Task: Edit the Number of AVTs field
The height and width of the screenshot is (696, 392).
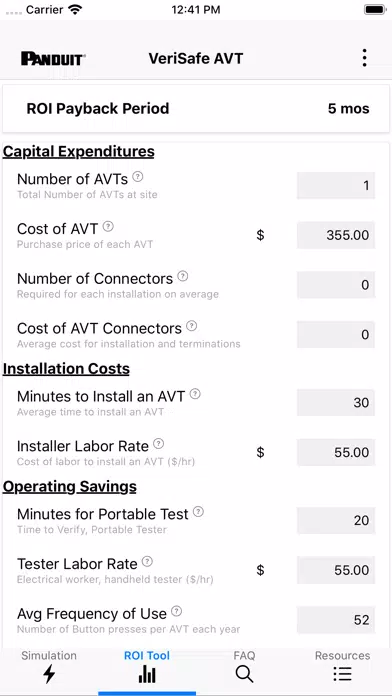Action: (x=336, y=186)
